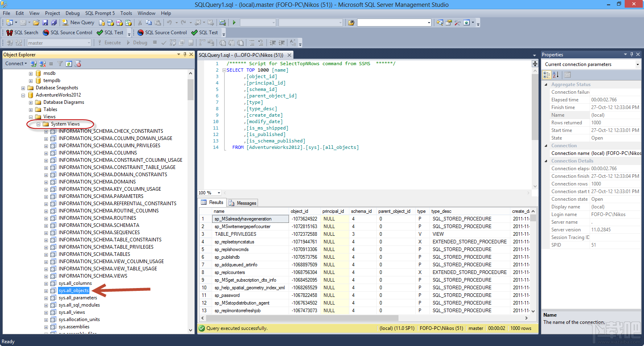Screen dimensions: 644x346
Task: Select INFORMATION_SCHEMA.TABLES tree item
Action: [x=94, y=254]
